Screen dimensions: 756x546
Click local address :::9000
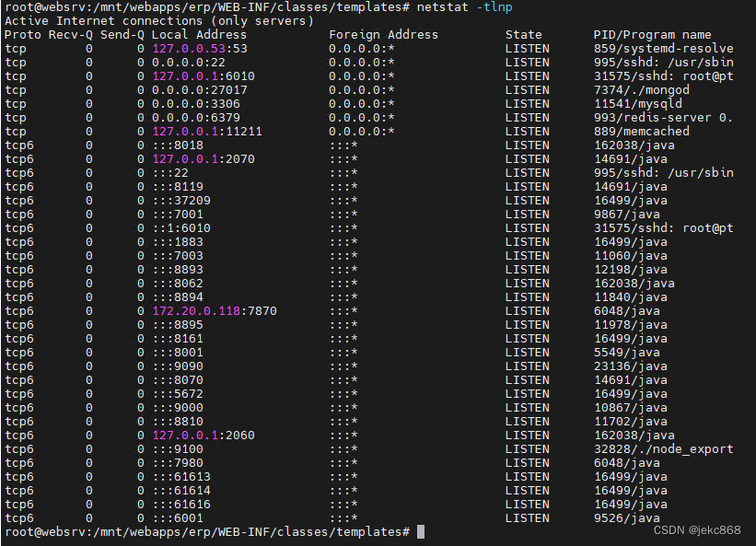(x=178, y=408)
